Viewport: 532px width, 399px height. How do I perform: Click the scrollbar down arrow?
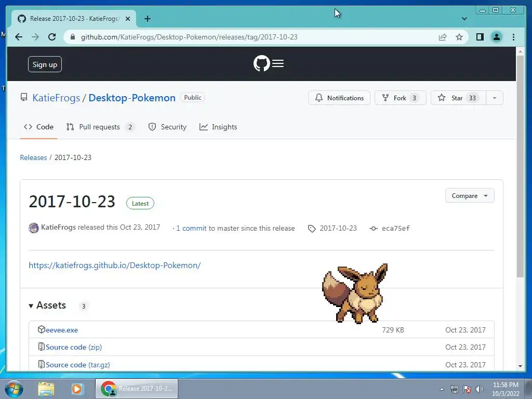click(520, 366)
